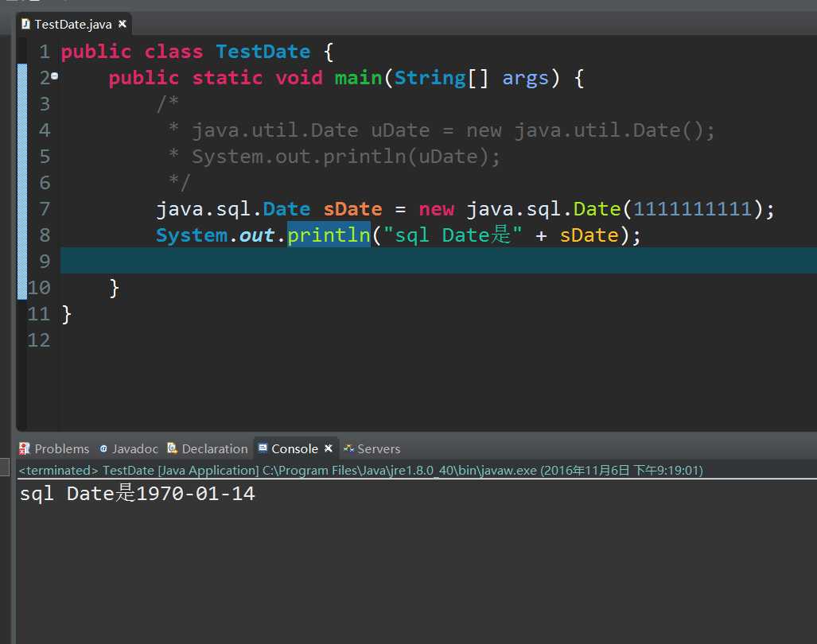817x644 pixels.
Task: Click the console output sql Date是1970-01-14
Action: tap(138, 493)
